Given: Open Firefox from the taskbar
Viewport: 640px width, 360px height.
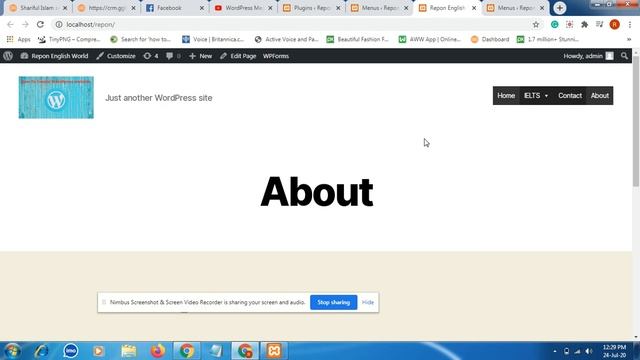Looking at the screenshot, I should pos(158,351).
